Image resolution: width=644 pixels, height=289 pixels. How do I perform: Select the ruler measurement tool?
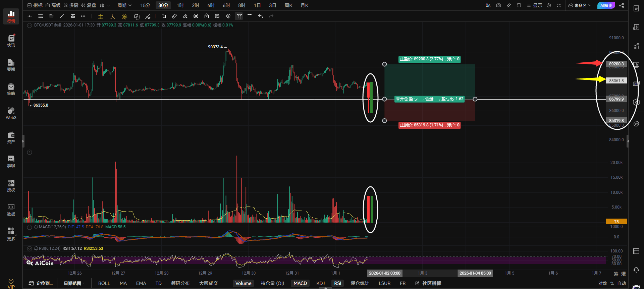coord(174,16)
